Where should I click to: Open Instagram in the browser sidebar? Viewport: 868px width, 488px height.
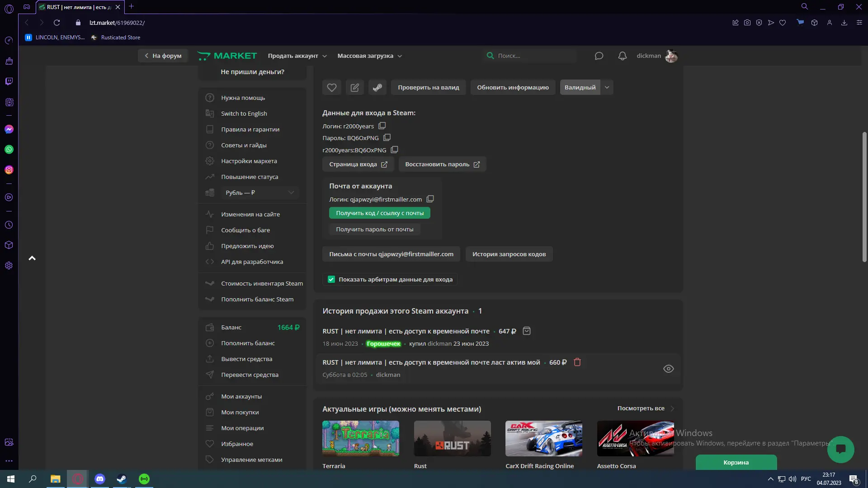(x=9, y=170)
